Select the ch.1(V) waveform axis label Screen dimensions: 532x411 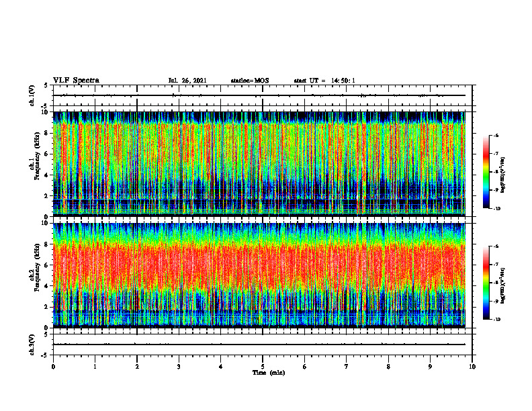32,95
